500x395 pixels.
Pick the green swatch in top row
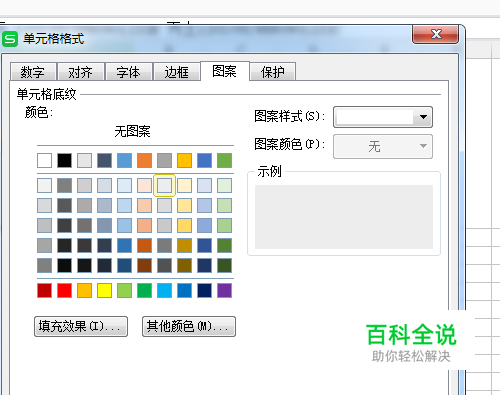click(224, 160)
